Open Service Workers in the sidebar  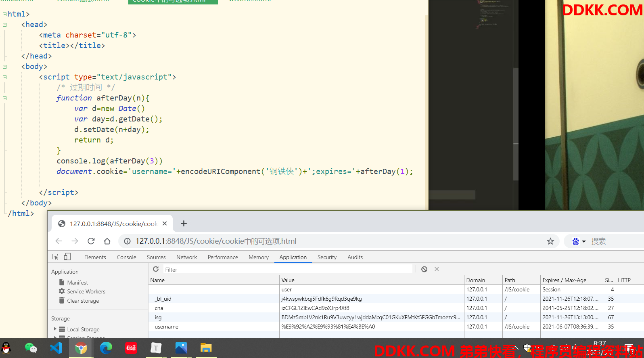click(x=86, y=291)
